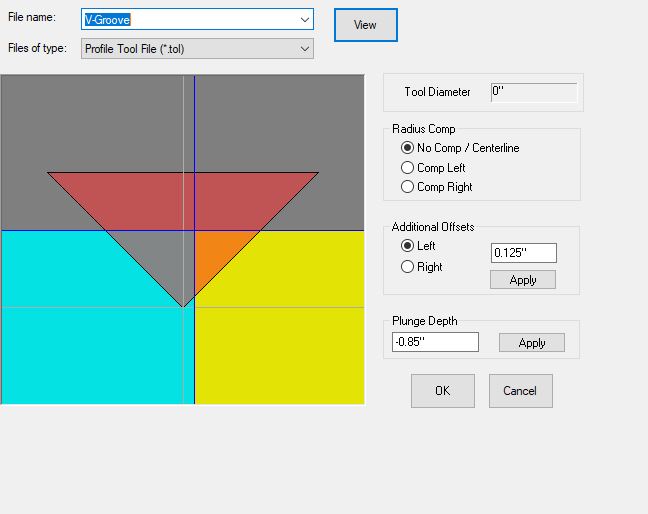
Task: Apply the Plunge Depth value
Action: [x=532, y=343]
